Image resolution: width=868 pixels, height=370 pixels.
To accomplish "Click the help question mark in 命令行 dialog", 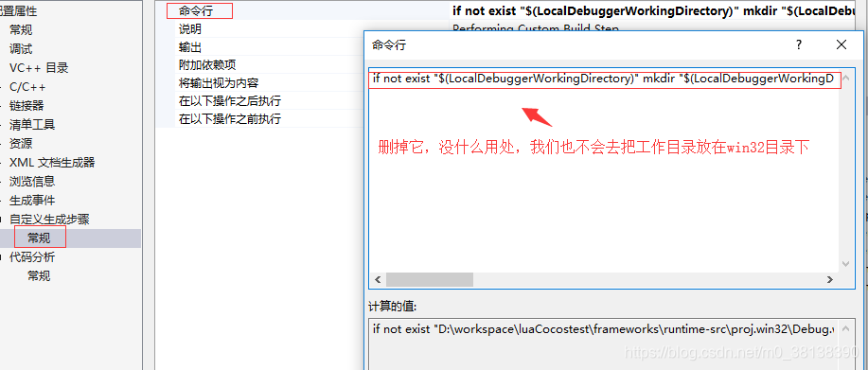I will [x=799, y=44].
